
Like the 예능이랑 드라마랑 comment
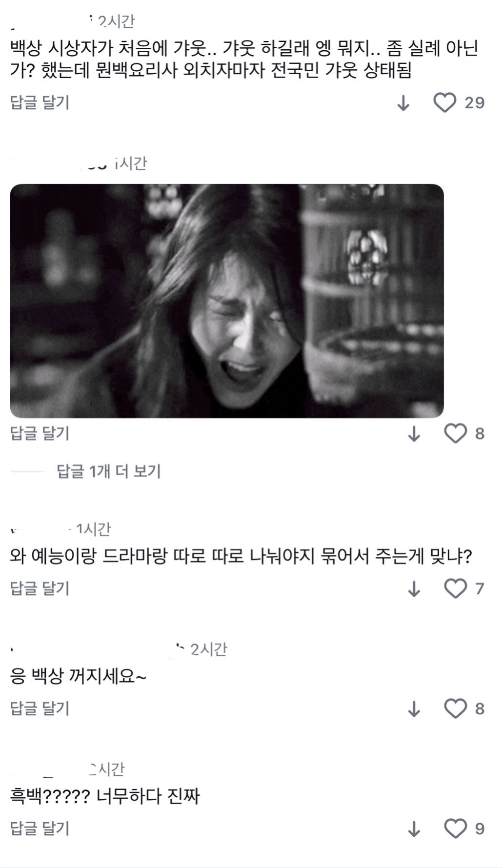pos(455,588)
